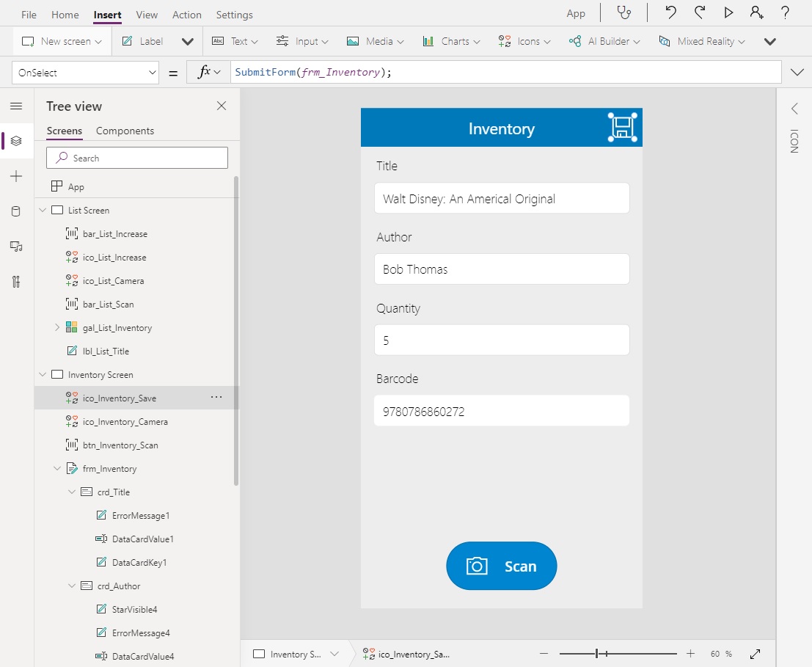The image size is (812, 667).
Task: Click the zoom slider track
Action: point(638,654)
